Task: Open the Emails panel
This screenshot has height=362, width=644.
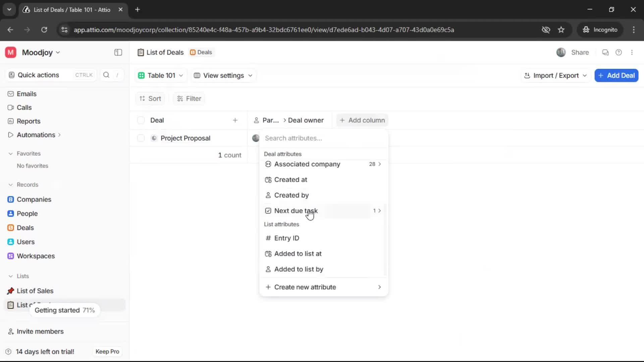Action: click(x=26, y=94)
